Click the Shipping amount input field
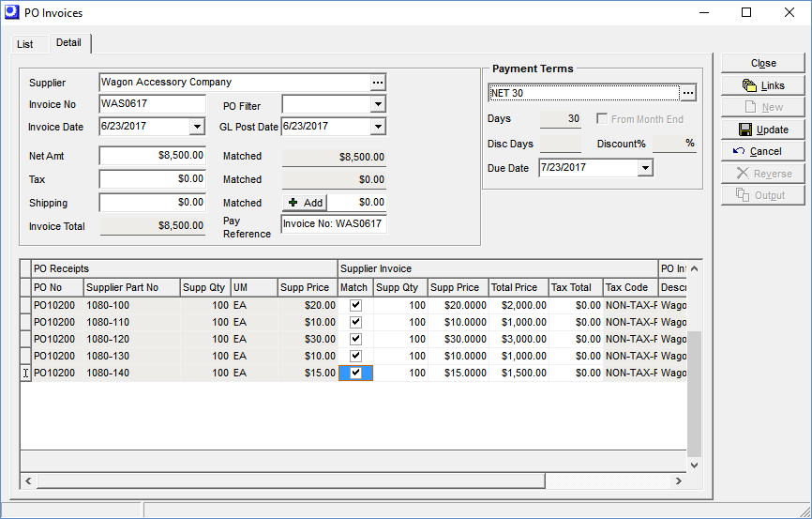The width and height of the screenshot is (812, 519). pos(152,202)
